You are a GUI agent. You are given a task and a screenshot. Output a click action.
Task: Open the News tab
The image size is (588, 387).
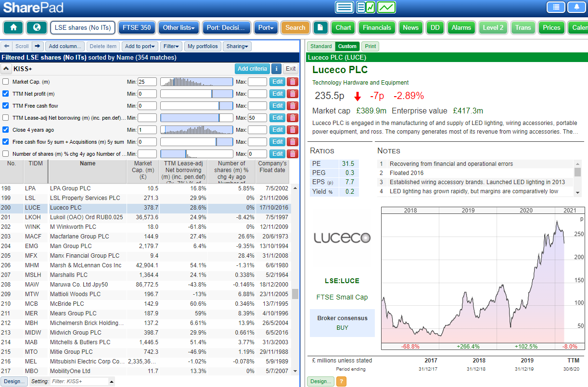click(x=410, y=27)
